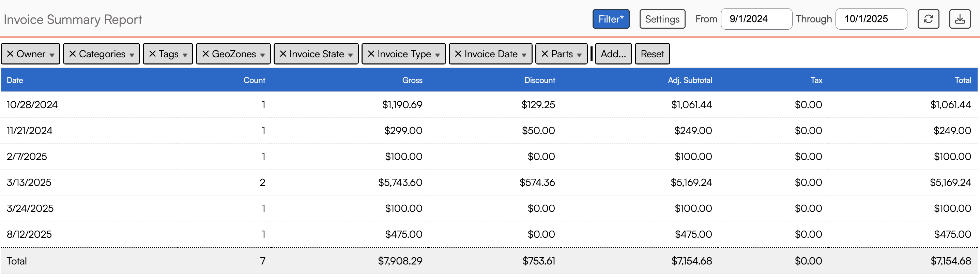This screenshot has height=277, width=980.
Task: Open the Invoice Date dropdown arrow
Action: (x=524, y=55)
